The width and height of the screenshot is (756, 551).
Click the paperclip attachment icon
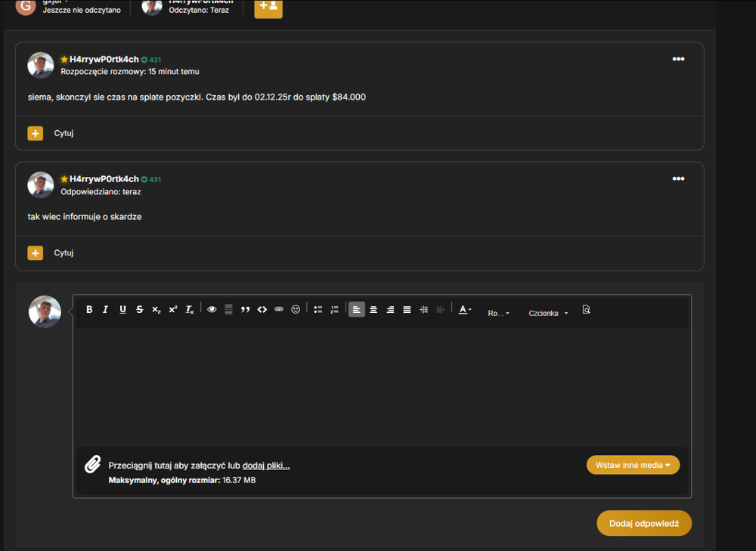(x=92, y=465)
